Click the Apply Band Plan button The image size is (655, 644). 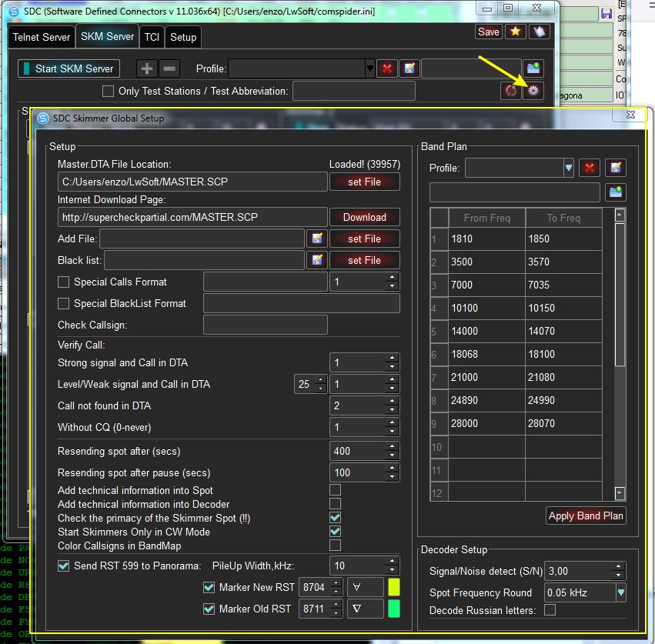pos(586,516)
